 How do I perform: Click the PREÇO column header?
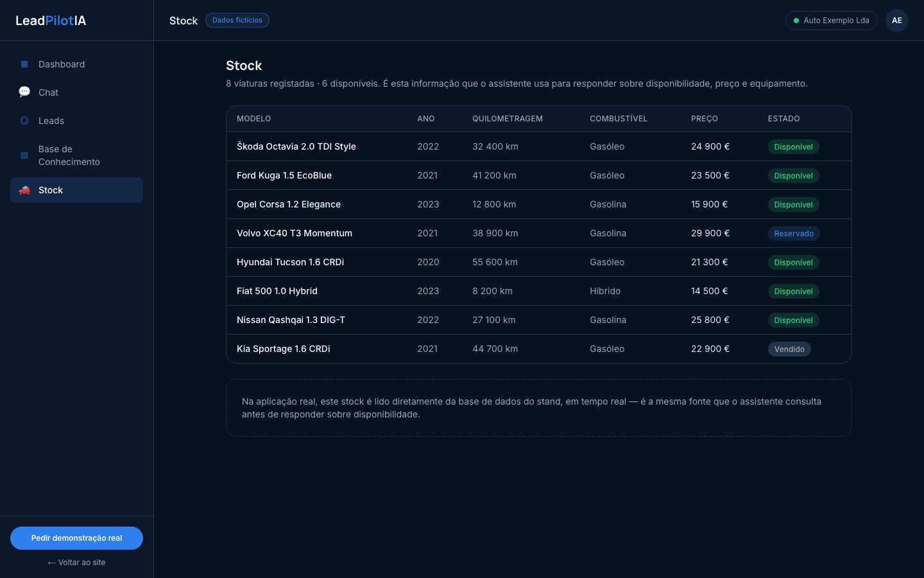click(705, 119)
